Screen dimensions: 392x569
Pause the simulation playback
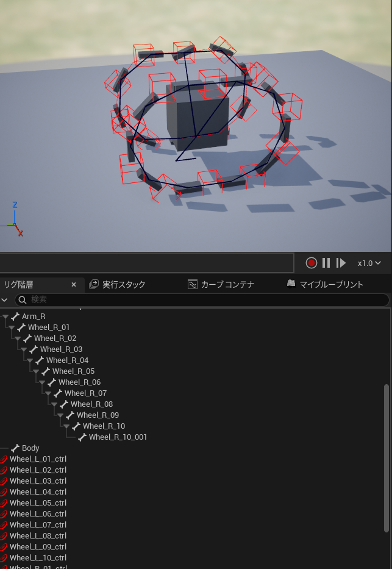click(x=326, y=263)
